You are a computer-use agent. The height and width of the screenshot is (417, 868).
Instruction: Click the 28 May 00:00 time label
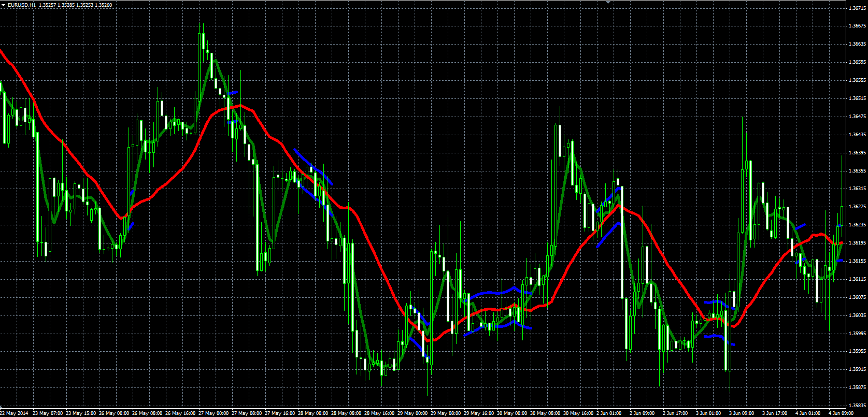tap(313, 413)
